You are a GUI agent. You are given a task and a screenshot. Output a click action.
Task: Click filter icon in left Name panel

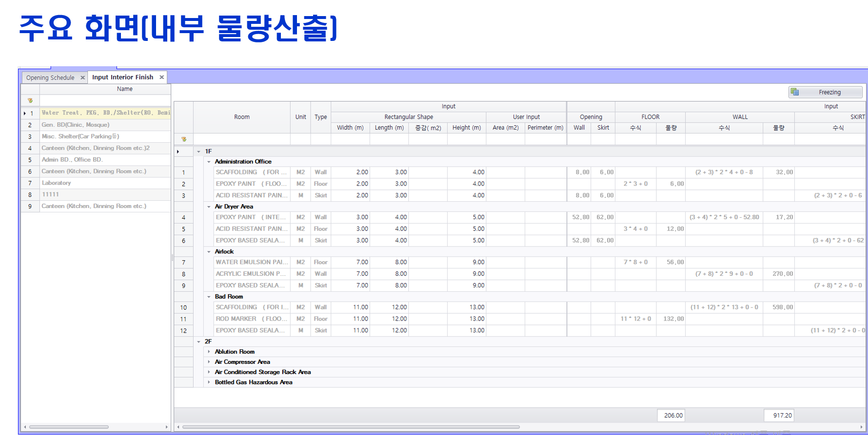(30, 100)
